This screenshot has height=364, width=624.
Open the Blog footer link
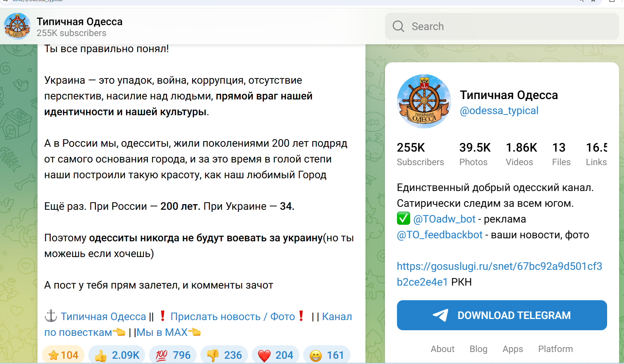pos(478,349)
